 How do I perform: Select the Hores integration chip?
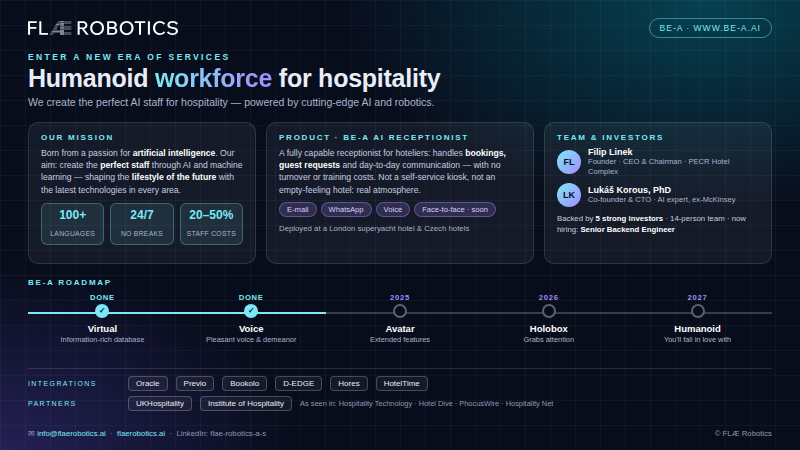tap(349, 383)
